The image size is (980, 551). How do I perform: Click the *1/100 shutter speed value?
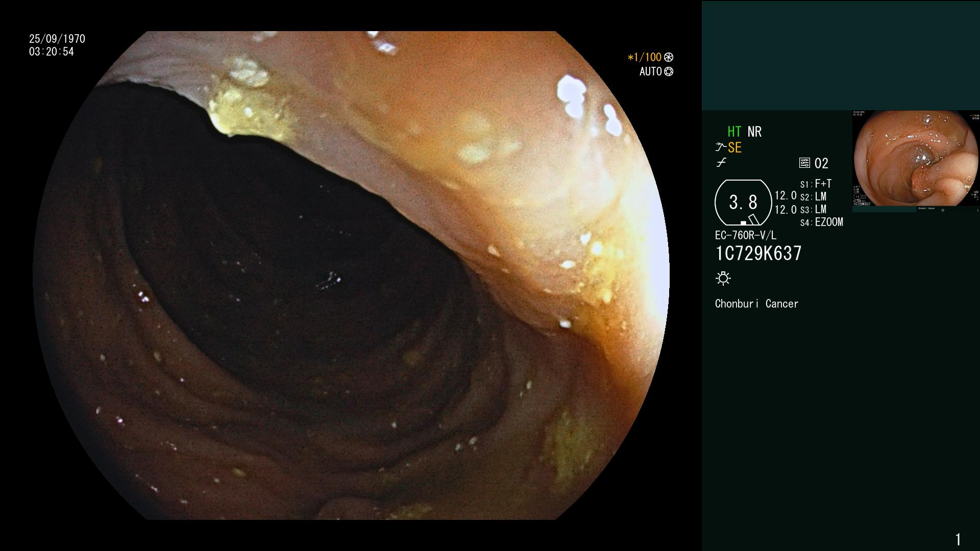644,57
